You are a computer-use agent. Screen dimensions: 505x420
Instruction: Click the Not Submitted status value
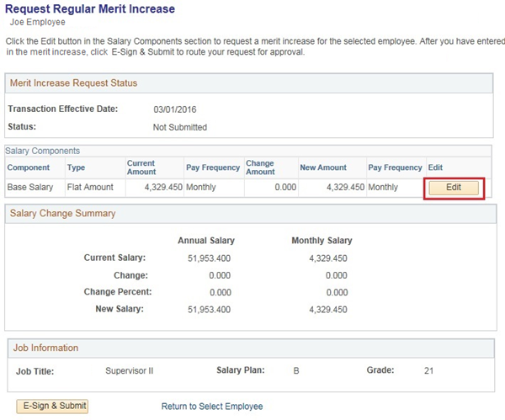point(179,128)
